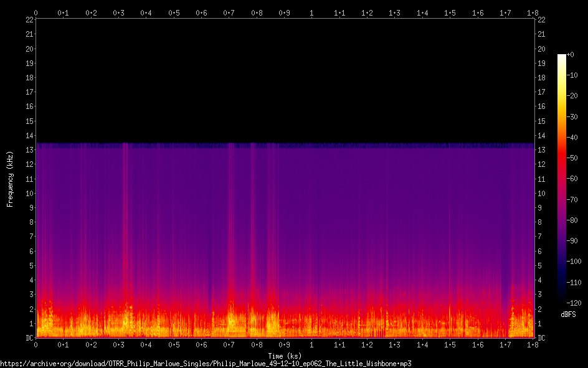The image size is (588, 368).
Task: Click the Time (ks) axis label
Action: (x=285, y=356)
